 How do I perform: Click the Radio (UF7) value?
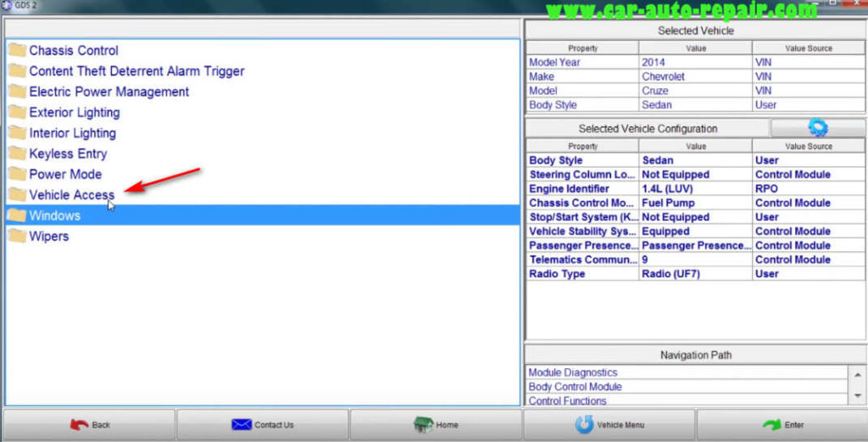coord(695,274)
